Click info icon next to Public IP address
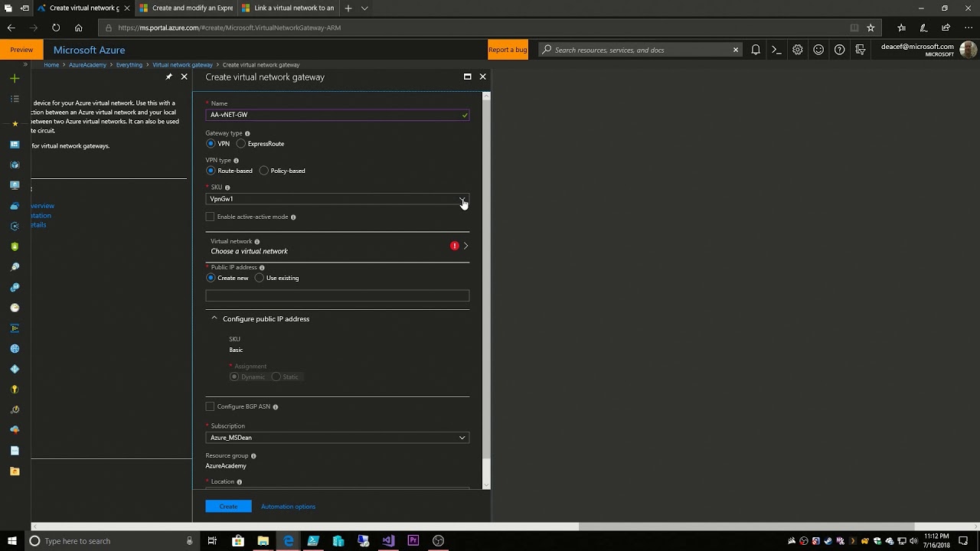Screen dimensions: 980x551 tap(262, 268)
